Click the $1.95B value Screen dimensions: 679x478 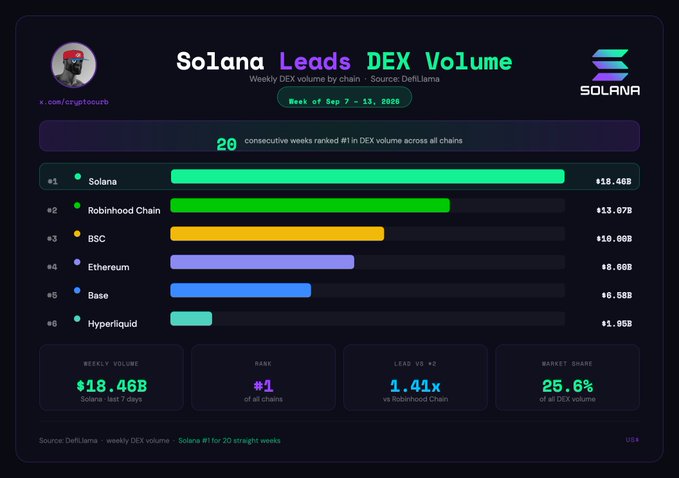coord(617,324)
